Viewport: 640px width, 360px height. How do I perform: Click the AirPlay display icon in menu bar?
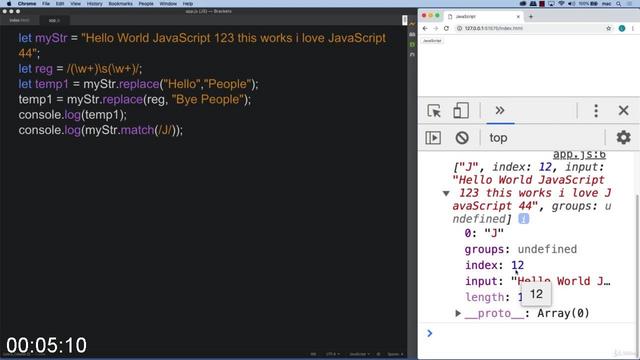click(x=551, y=4)
